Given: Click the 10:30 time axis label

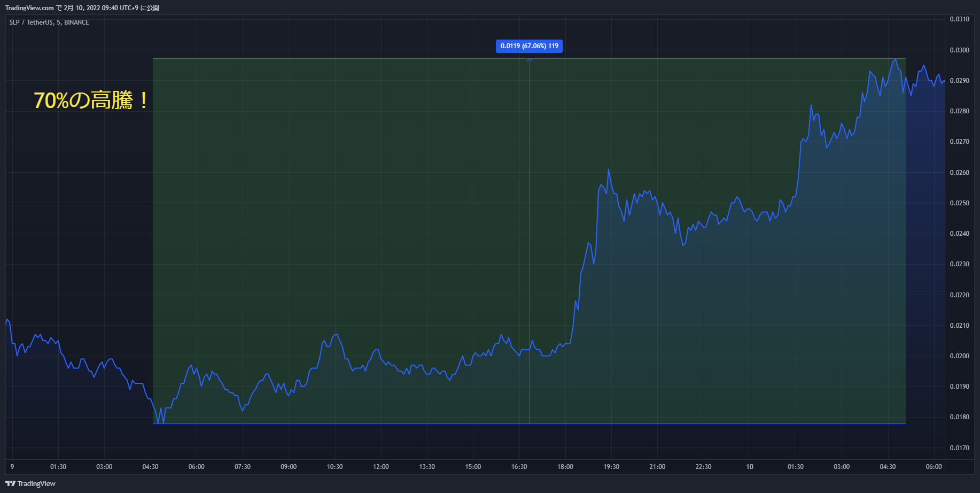Looking at the screenshot, I should coord(335,467).
